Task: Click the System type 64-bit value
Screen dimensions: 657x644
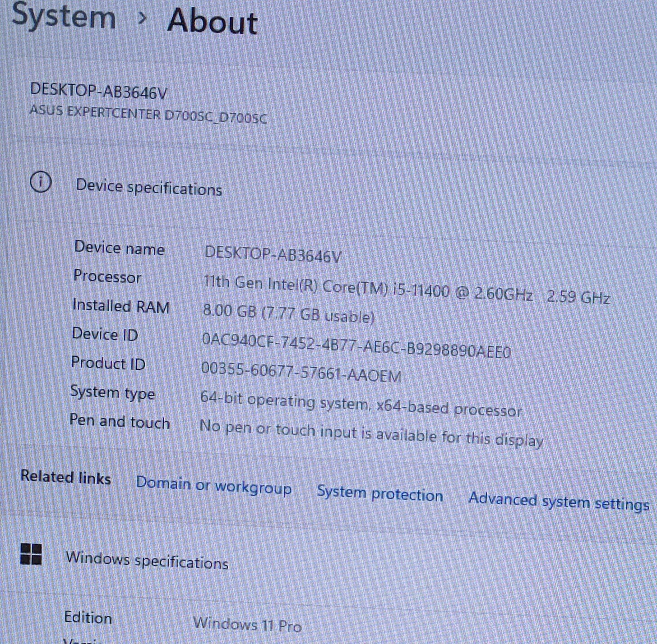Action: tap(361, 405)
